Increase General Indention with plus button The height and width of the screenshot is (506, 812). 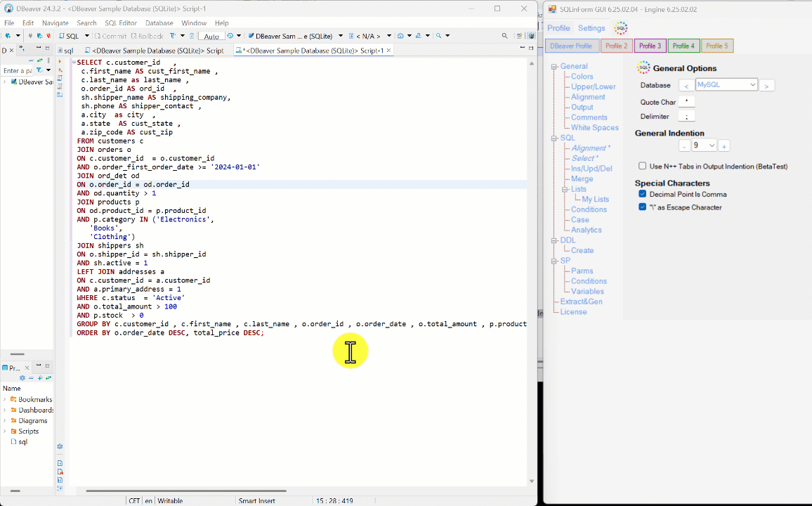click(x=724, y=146)
